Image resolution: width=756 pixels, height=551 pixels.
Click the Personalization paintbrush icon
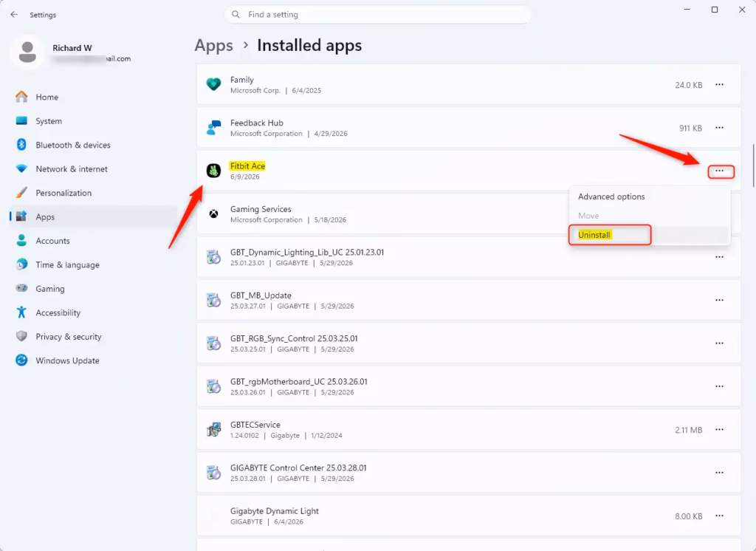click(21, 193)
